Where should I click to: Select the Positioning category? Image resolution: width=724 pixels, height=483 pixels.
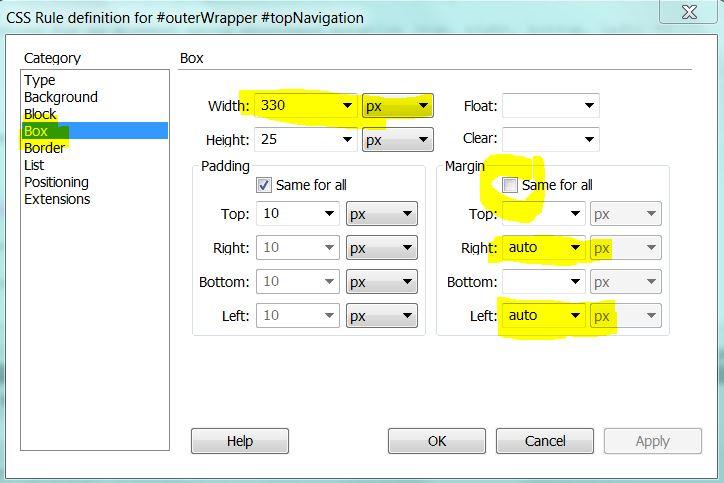[56, 182]
